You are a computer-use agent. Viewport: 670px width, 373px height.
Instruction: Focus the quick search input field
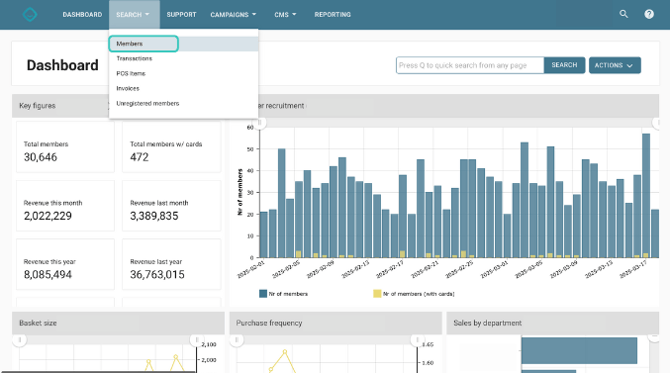[x=470, y=65]
